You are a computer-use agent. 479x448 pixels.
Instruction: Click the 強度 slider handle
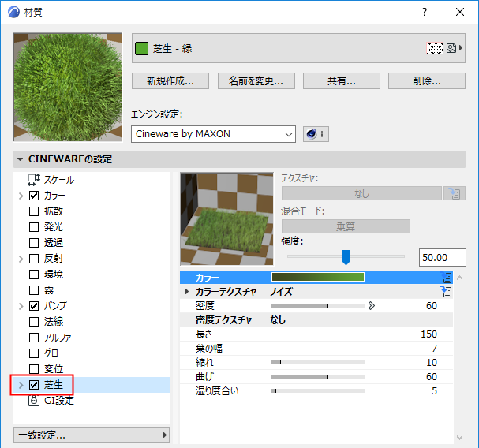(x=346, y=257)
